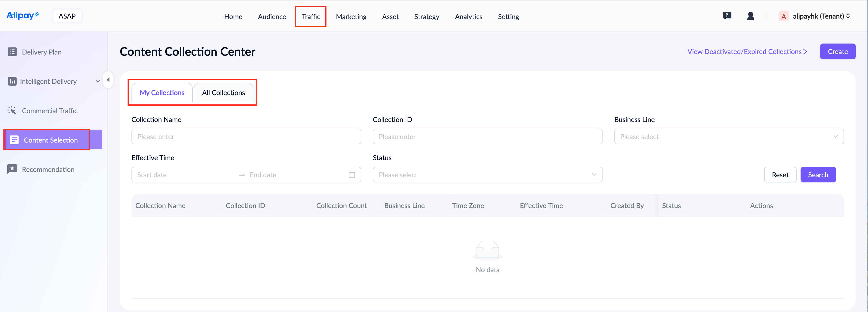Viewport: 868px width, 312px height.
Task: Click the Recommendation star icon
Action: 12,169
